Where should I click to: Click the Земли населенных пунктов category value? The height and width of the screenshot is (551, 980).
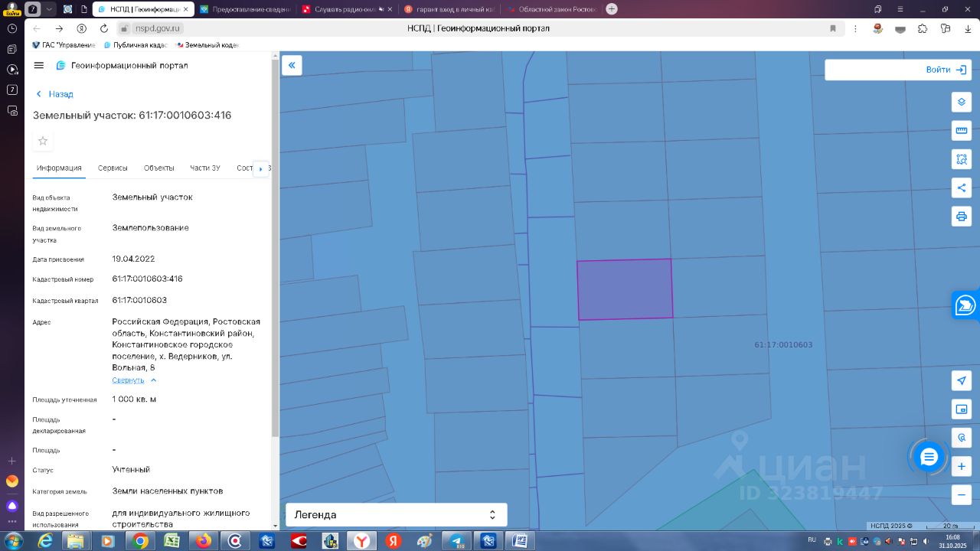168,491
